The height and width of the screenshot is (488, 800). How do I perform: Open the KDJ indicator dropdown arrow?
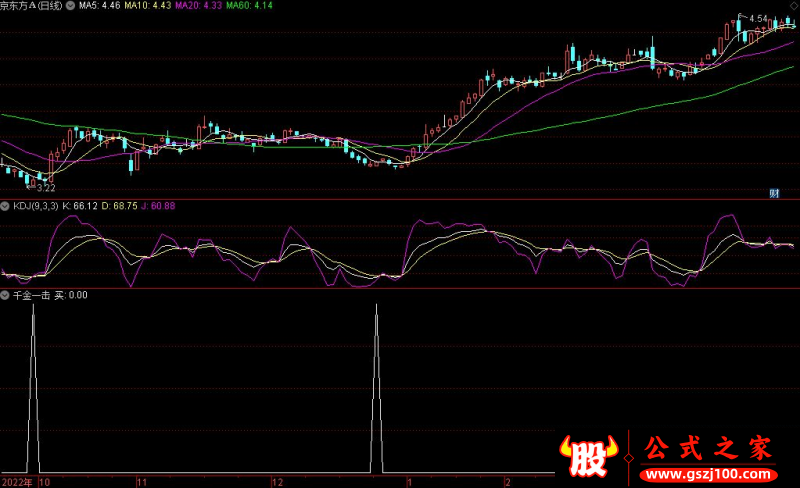point(6,206)
